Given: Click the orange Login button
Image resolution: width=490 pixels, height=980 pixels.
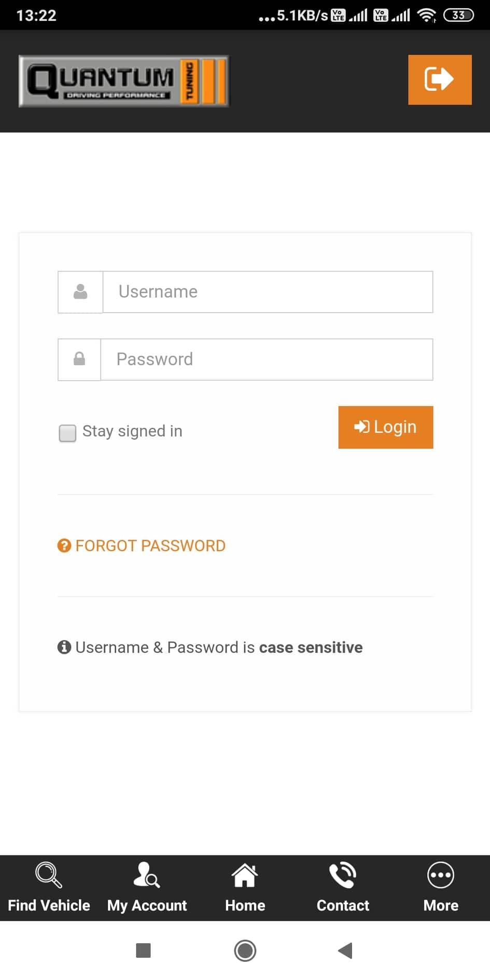Looking at the screenshot, I should point(386,427).
